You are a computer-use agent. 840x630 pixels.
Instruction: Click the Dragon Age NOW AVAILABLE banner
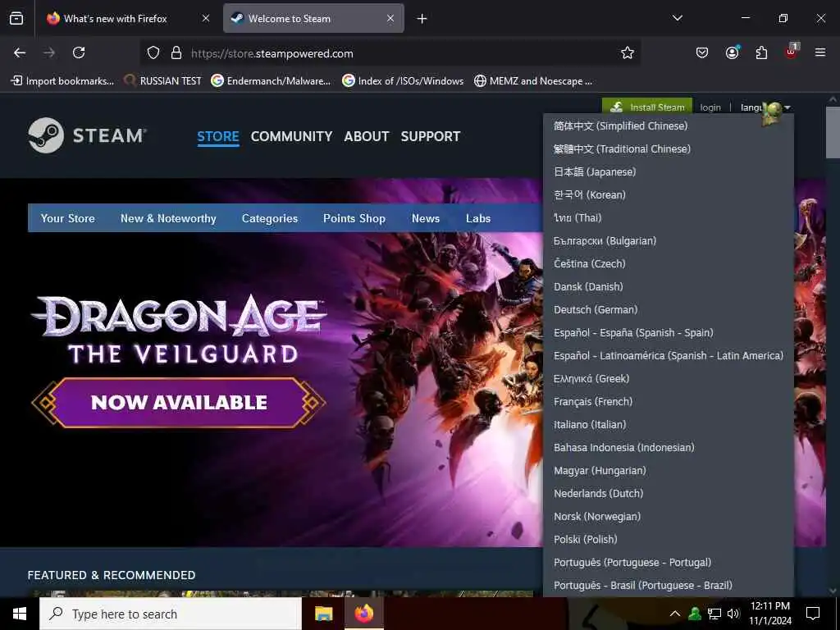(178, 402)
